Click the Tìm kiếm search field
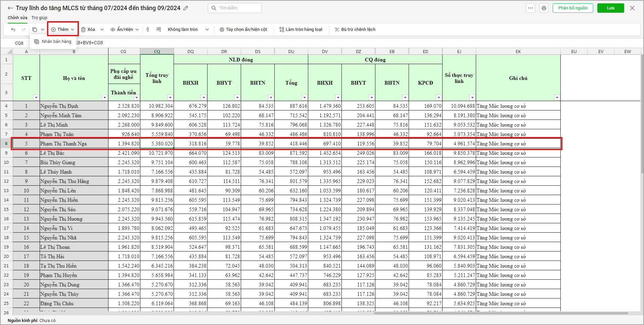The height and width of the screenshot is (325, 644). (x=235, y=8)
